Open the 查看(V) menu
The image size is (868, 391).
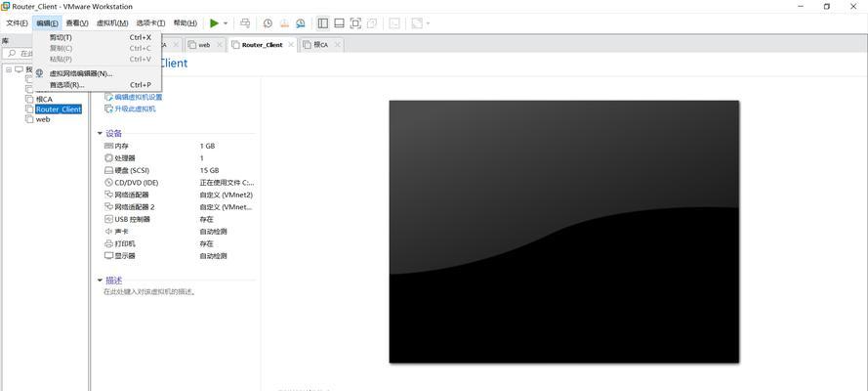click(x=77, y=23)
